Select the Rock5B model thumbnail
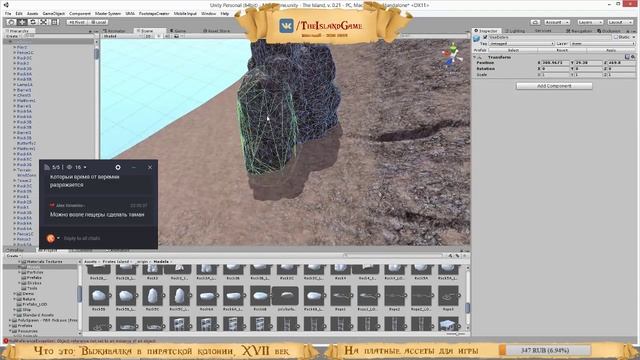640x360 pixels. coord(99,297)
